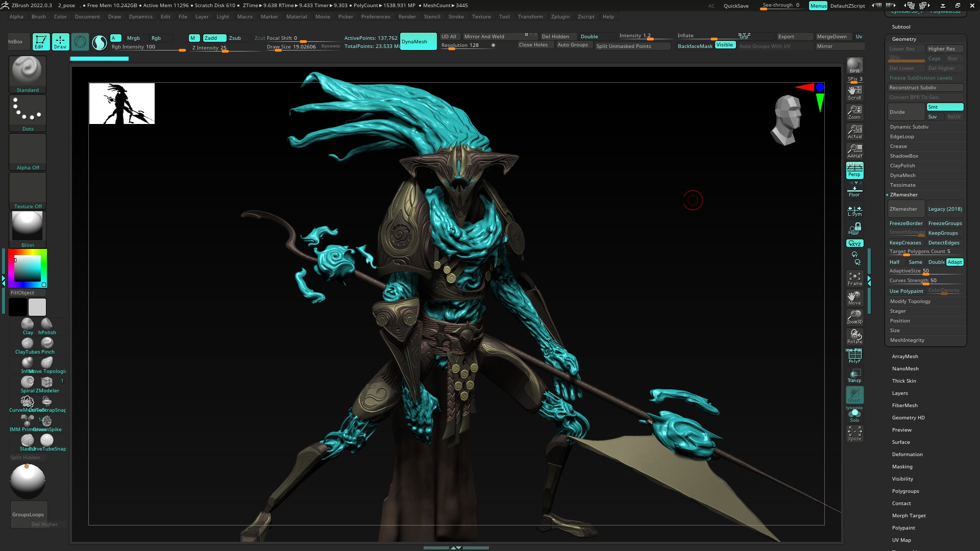The height and width of the screenshot is (551, 980).
Task: Expand the Deformation palette section
Action: click(x=907, y=454)
